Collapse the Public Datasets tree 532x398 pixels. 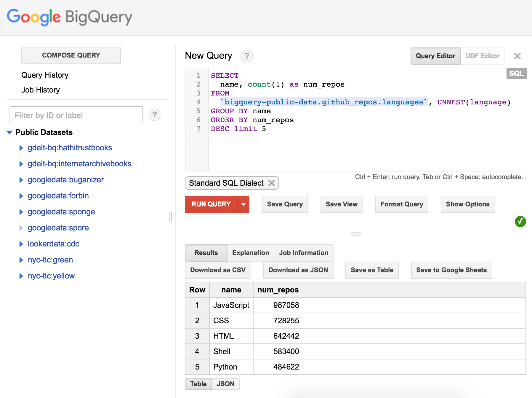point(10,132)
